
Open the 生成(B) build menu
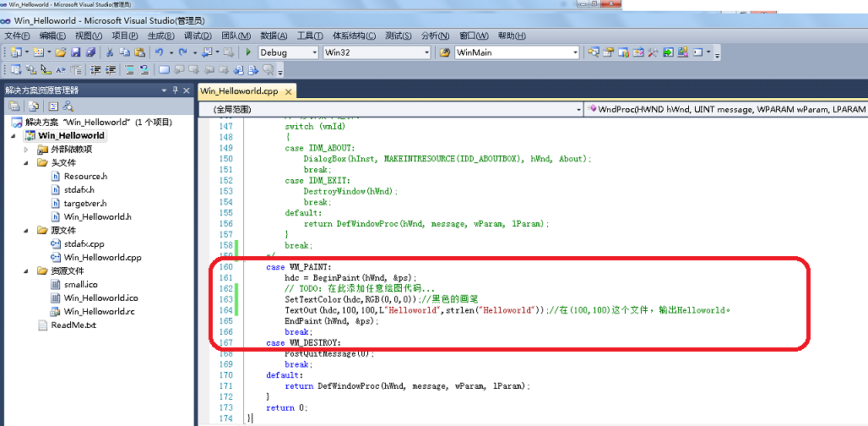161,36
